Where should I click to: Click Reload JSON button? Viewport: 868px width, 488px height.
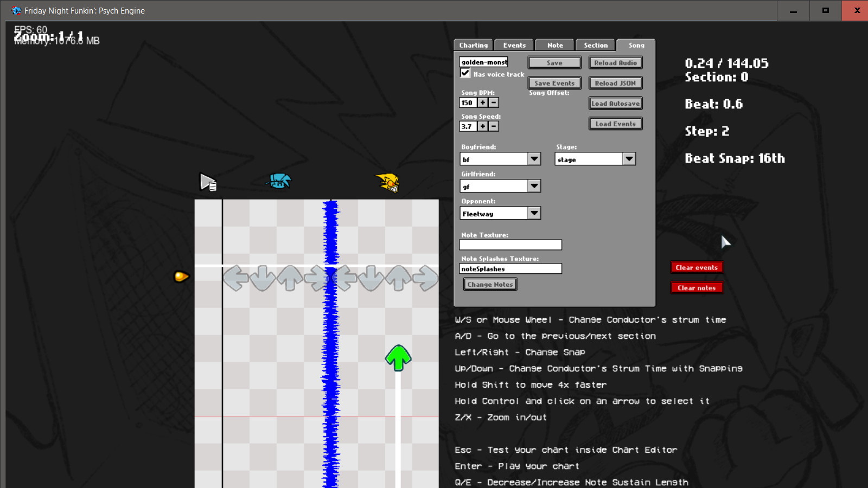616,83
